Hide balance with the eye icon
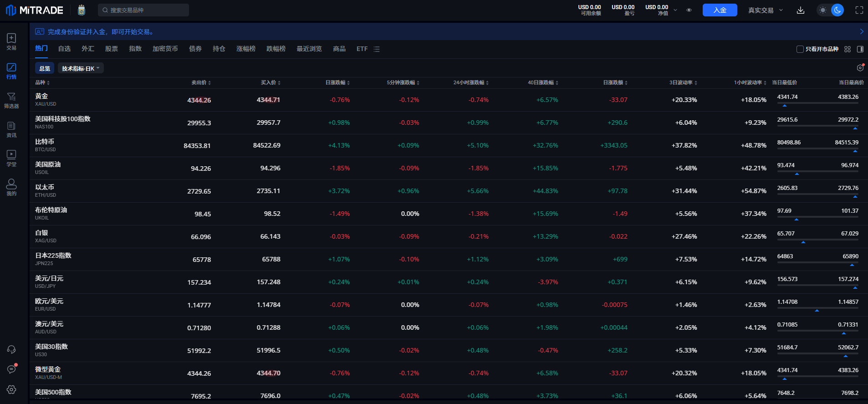Viewport: 868px width, 404px height. click(689, 10)
